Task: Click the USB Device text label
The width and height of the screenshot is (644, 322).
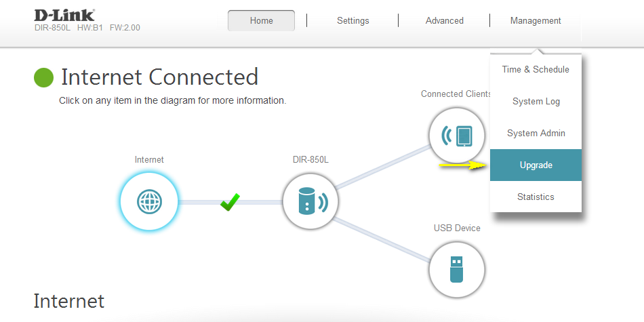Action: point(457,228)
